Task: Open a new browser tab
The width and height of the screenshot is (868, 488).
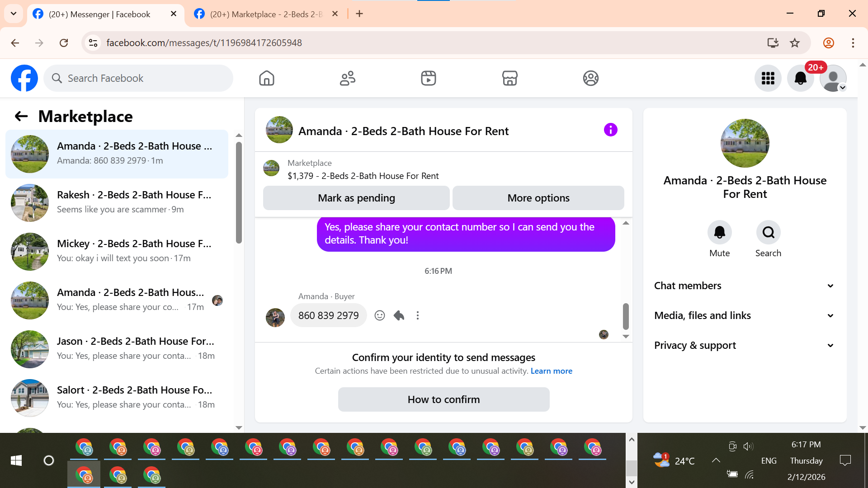Action: tap(359, 14)
